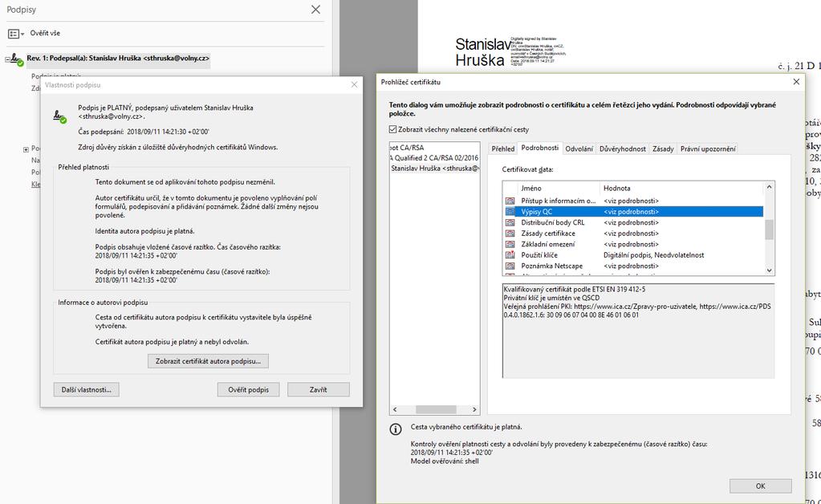The height and width of the screenshot is (504, 821).
Task: Close the Vlastnosti podpisu dialog
Action: [x=355, y=84]
